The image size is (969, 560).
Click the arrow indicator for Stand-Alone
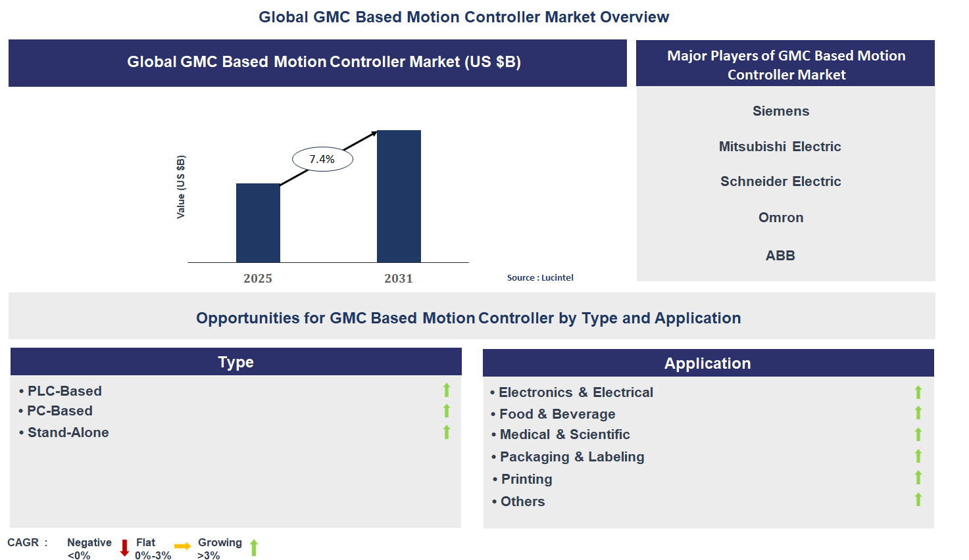point(447,432)
